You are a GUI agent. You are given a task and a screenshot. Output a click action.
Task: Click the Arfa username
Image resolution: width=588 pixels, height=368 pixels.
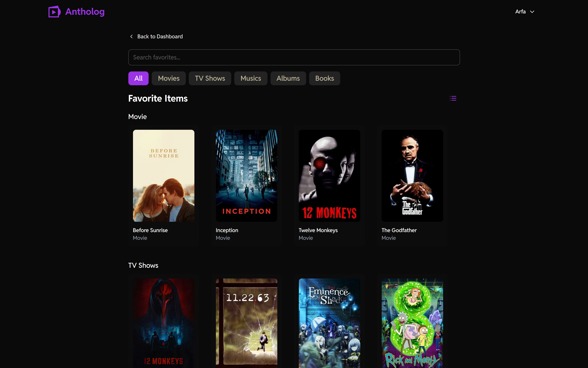click(x=520, y=12)
